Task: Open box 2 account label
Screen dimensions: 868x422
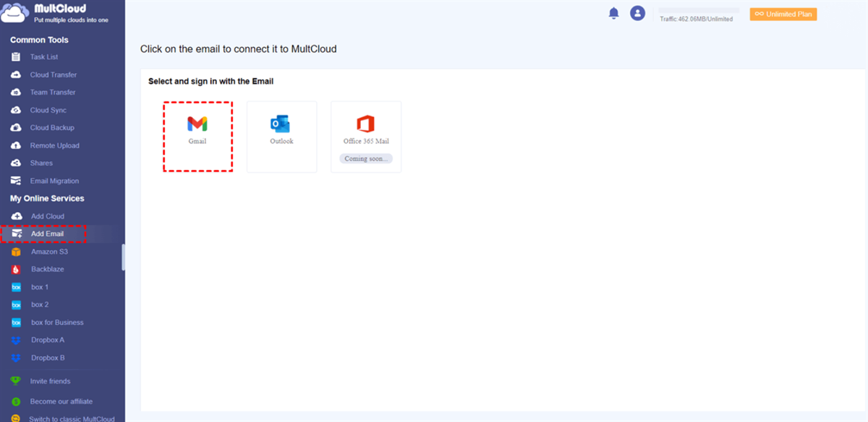Action: click(x=40, y=305)
